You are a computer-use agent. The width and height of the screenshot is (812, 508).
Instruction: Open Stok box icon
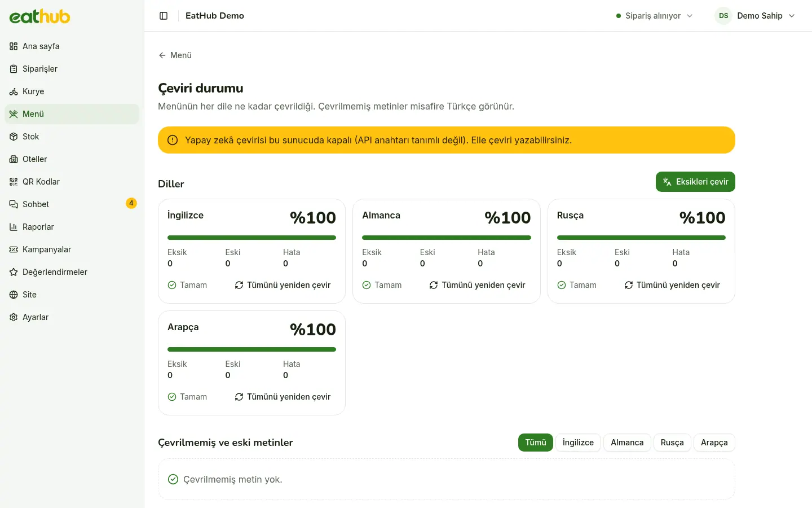[14, 137]
